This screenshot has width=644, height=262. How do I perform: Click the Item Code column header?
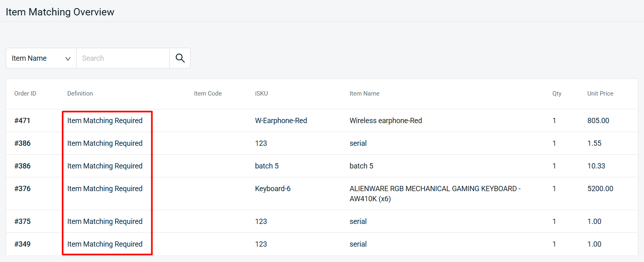208,94
